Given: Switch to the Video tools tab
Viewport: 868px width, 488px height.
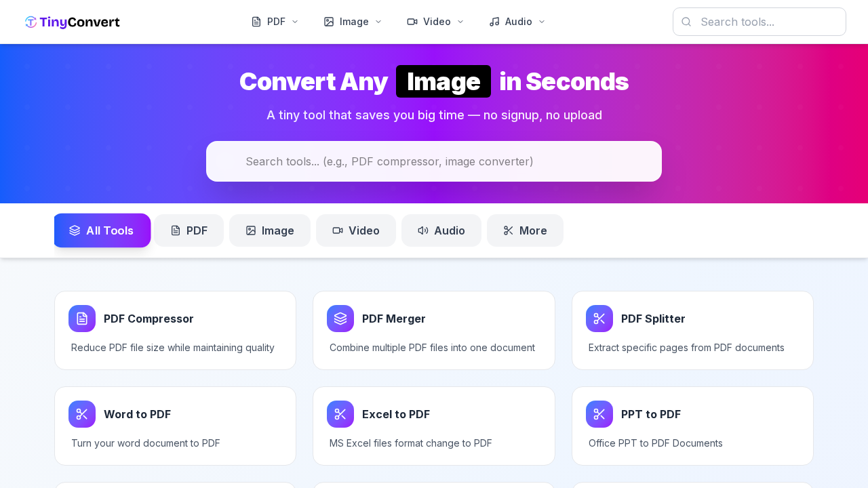Looking at the screenshot, I should 355,230.
